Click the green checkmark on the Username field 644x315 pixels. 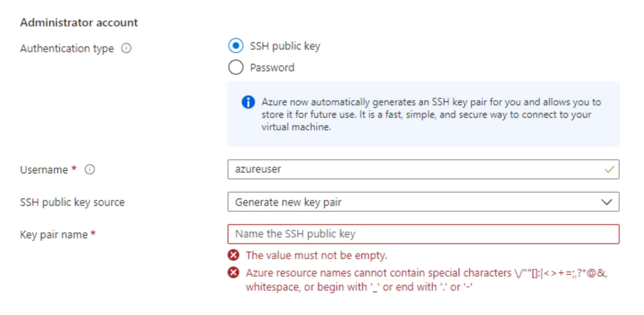pos(610,169)
